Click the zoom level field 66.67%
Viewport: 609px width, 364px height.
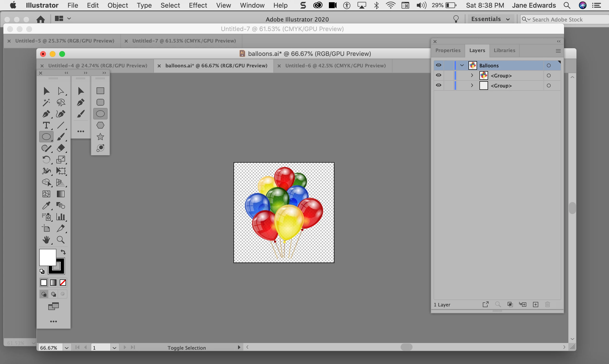click(49, 348)
